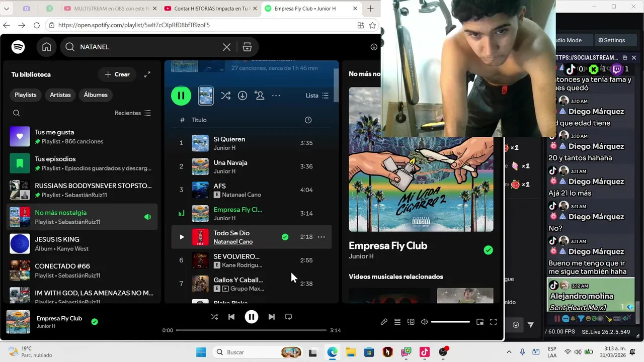Filter the library by Artistas
644x362 pixels.
60,95
